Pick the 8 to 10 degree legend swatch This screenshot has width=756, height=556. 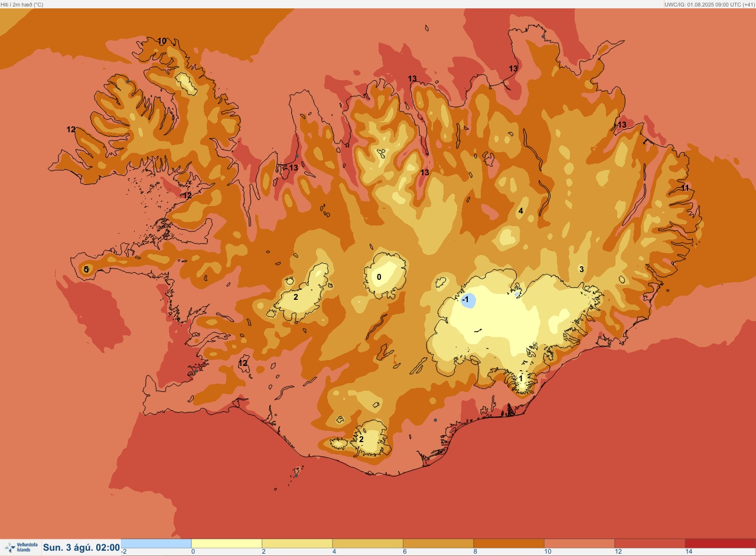tap(509, 543)
